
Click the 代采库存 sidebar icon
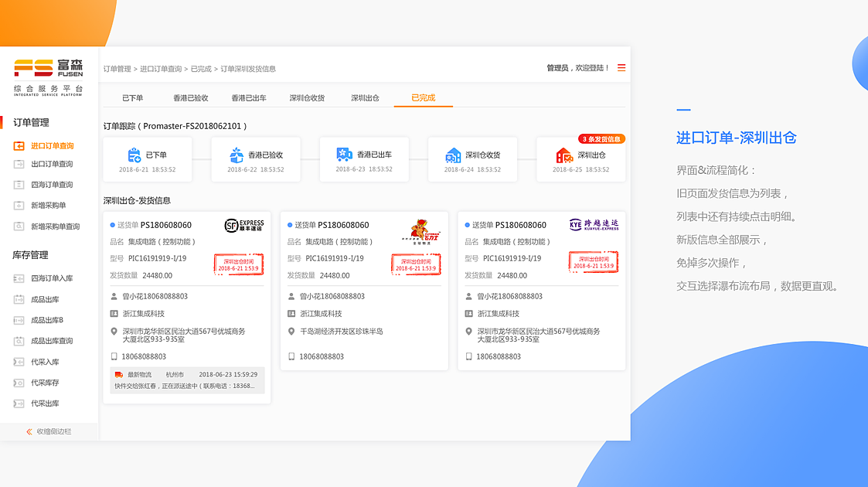point(19,383)
